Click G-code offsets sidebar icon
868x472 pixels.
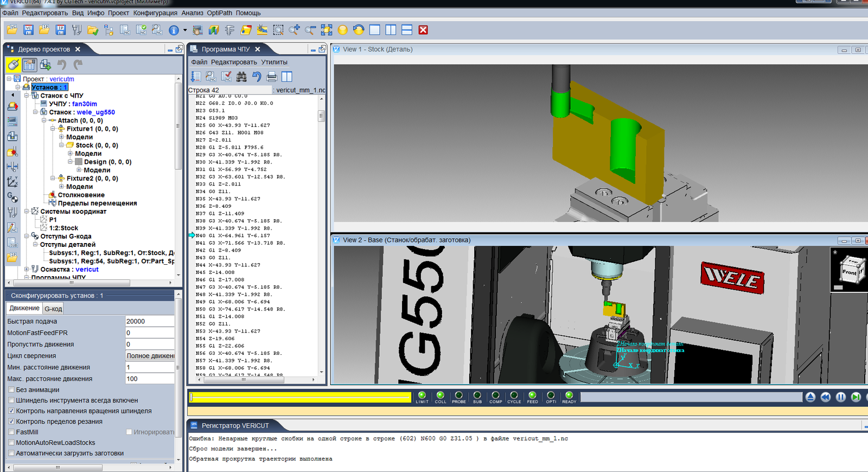pyautogui.click(x=12, y=197)
